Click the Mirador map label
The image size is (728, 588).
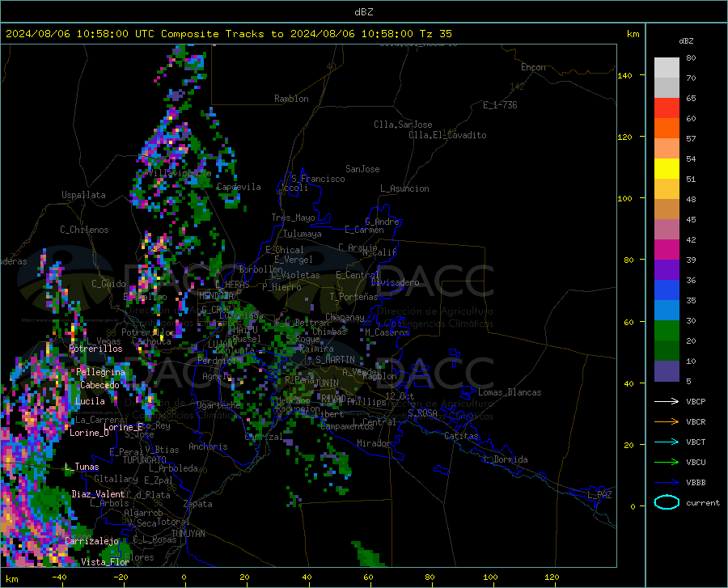(374, 443)
